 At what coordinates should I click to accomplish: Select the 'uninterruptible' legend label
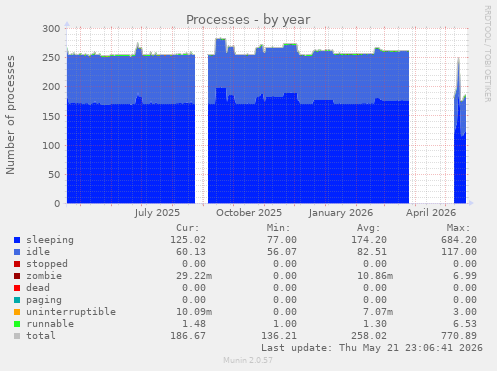coord(71,312)
